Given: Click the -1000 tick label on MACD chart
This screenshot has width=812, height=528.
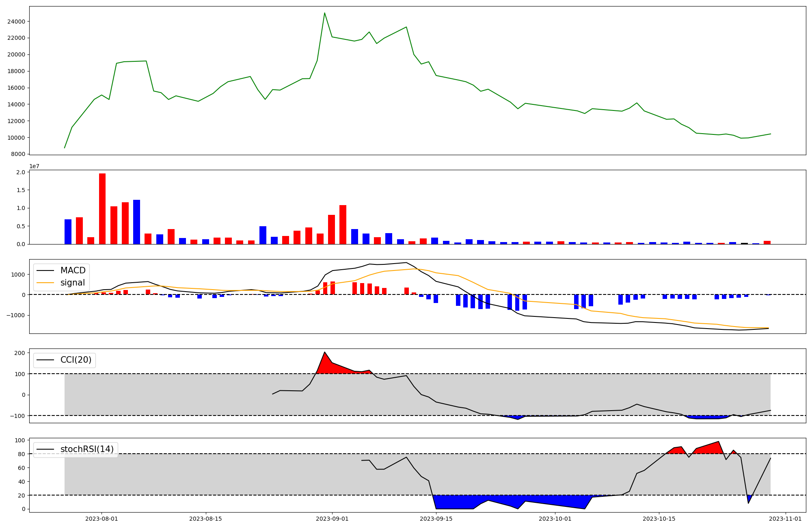Looking at the screenshot, I should coord(16,315).
